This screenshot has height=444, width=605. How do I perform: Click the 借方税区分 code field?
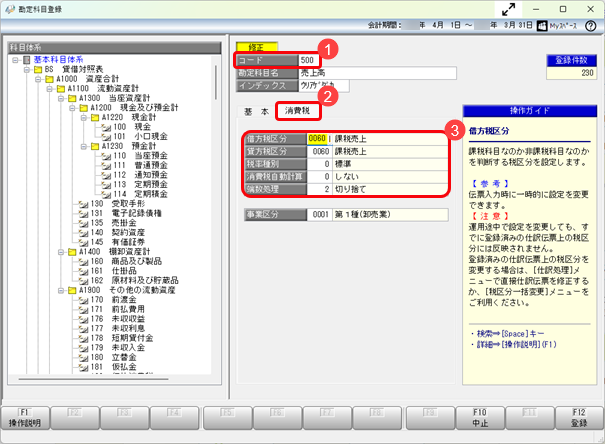point(318,139)
